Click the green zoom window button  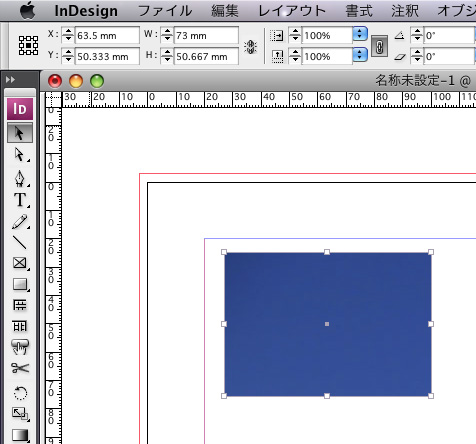97,81
